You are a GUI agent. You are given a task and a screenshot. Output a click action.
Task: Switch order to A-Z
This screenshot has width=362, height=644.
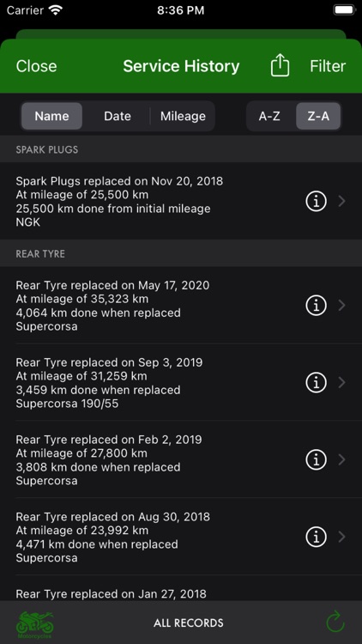coord(269,116)
